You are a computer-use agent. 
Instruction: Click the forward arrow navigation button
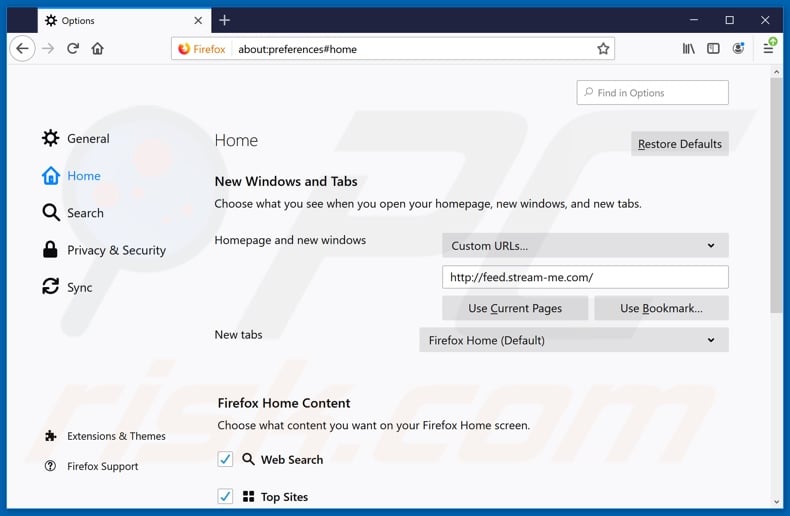(48, 49)
